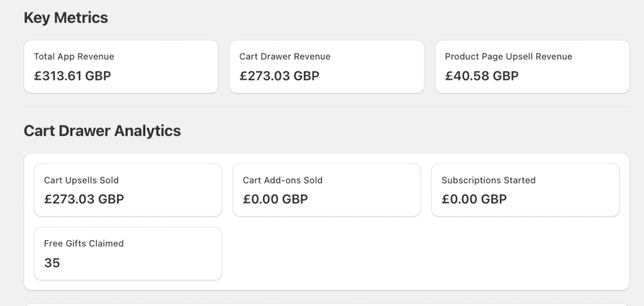Image resolution: width=644 pixels, height=306 pixels.
Task: Click blank area right of Key Metrics heading
Action: [x=377, y=18]
